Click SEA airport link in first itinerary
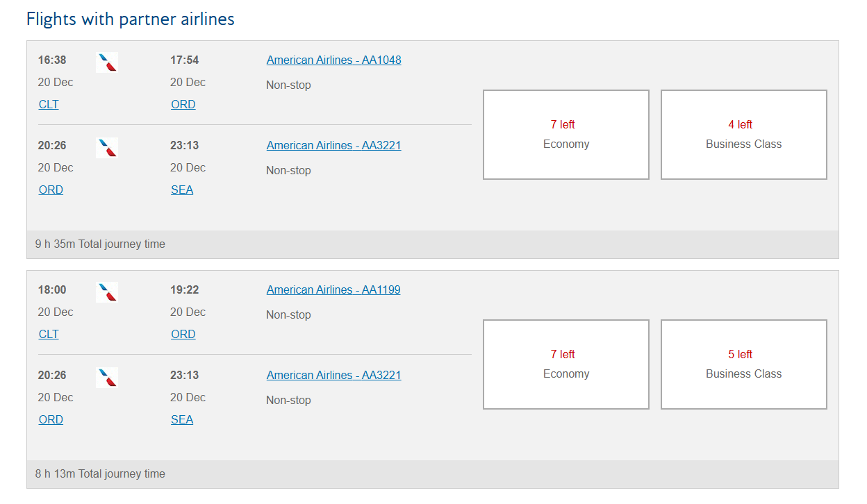Viewport: 867px width, 504px height. point(182,190)
